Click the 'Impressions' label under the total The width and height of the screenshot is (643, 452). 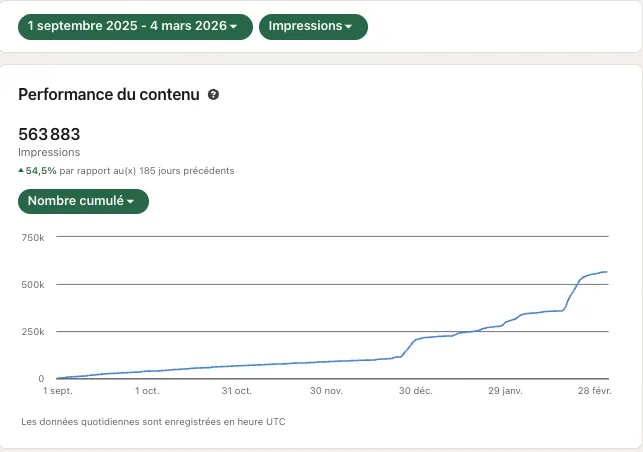point(49,152)
